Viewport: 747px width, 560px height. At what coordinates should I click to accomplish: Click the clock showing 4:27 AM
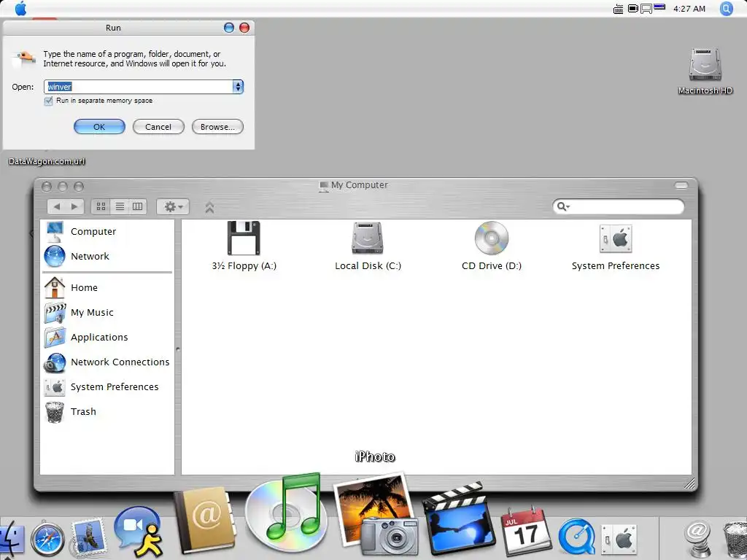click(689, 9)
